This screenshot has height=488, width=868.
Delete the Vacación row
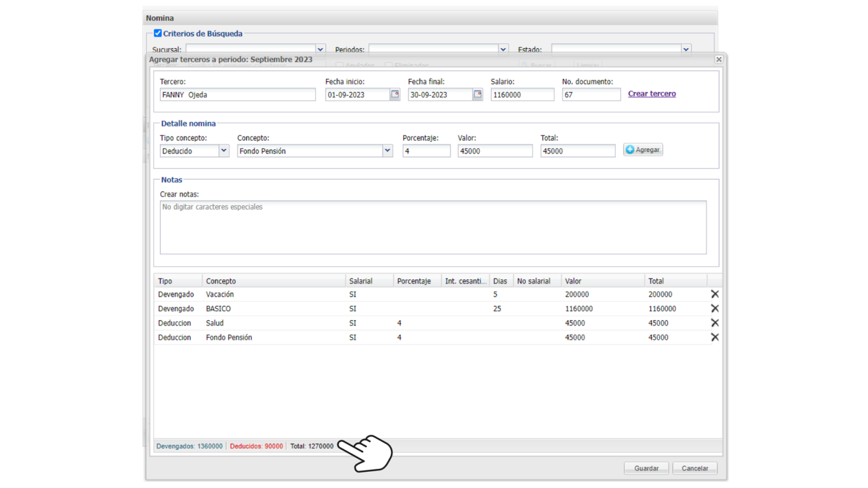(714, 295)
